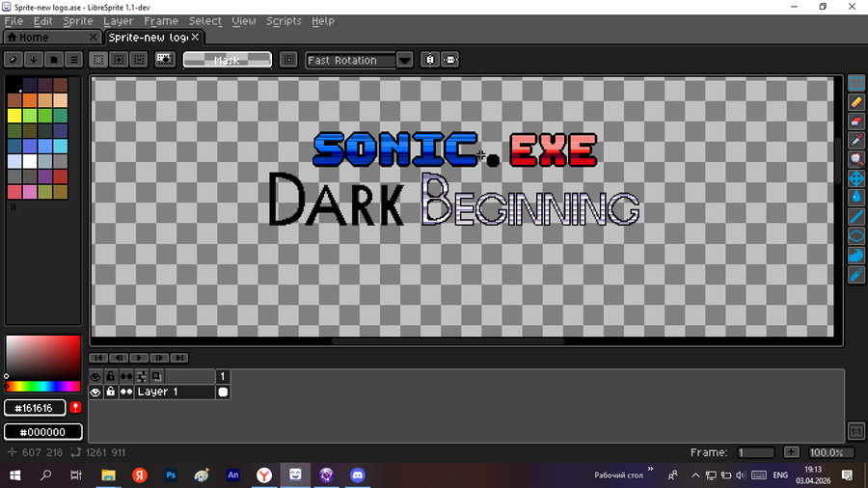Go to last frame
Image resolution: width=868 pixels, height=488 pixels.
179,358
